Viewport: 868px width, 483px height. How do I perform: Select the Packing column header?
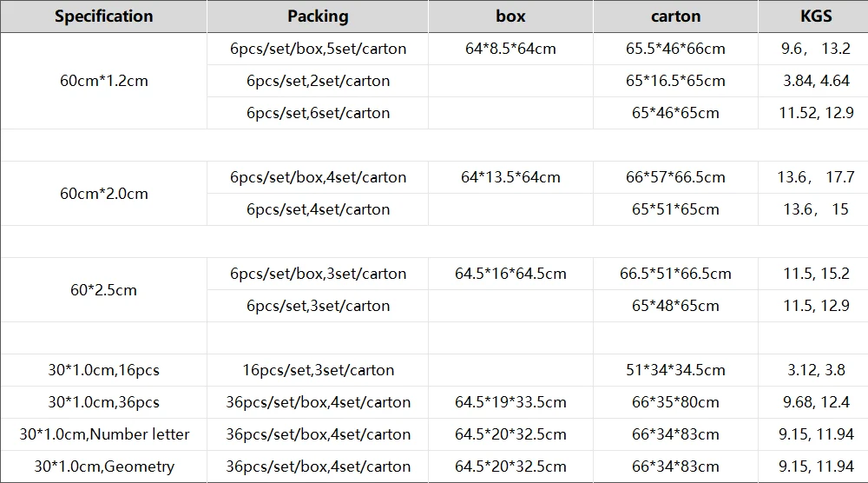(x=318, y=17)
